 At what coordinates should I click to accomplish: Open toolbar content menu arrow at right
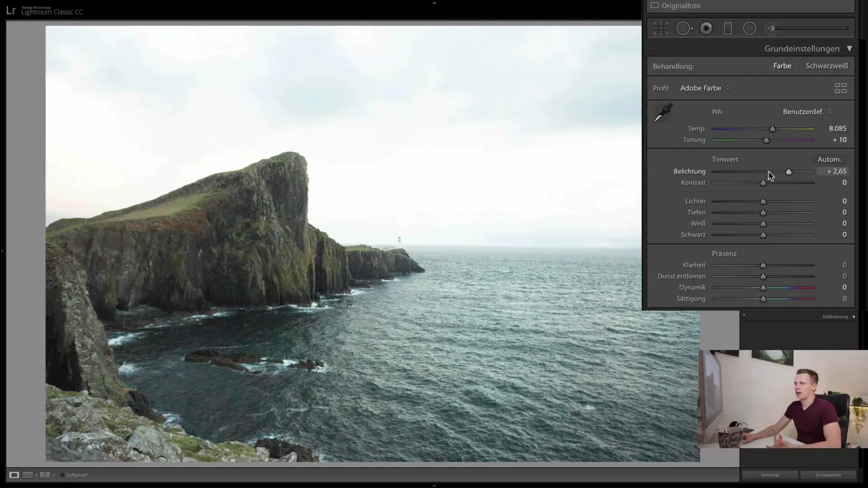pos(734,475)
